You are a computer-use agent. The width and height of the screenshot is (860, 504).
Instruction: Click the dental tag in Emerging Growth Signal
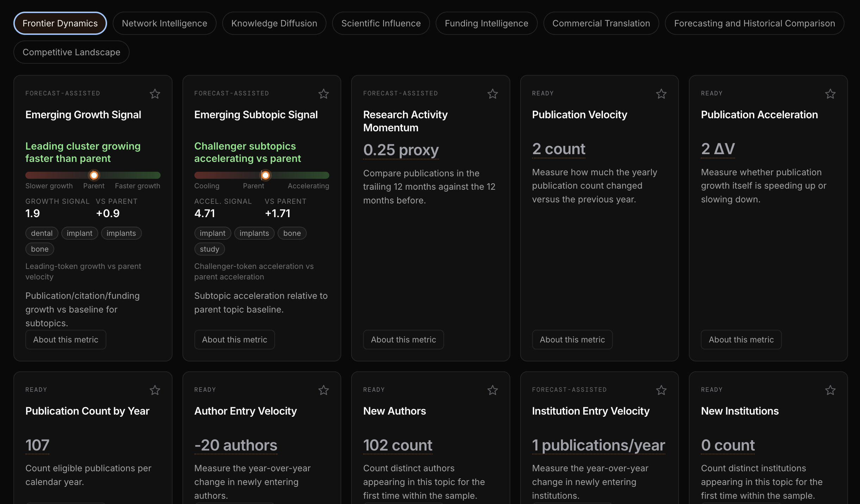coord(42,233)
